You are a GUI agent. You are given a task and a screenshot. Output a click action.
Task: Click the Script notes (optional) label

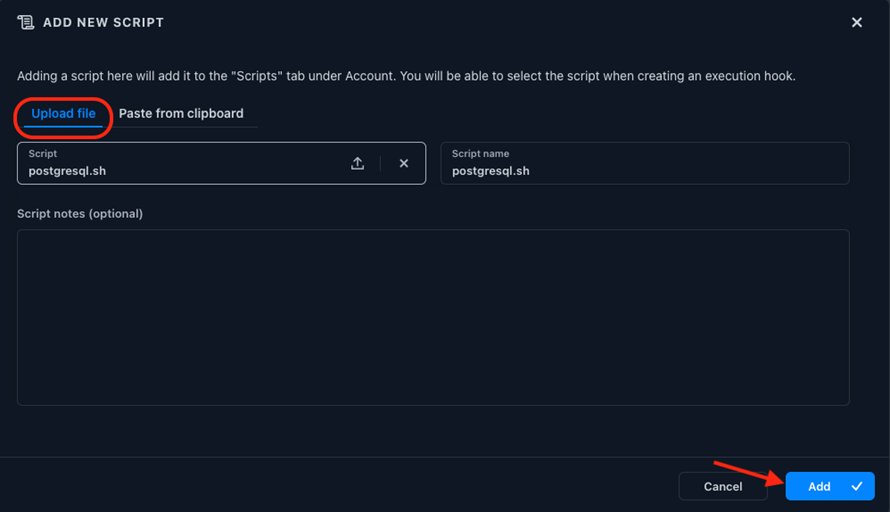click(80, 214)
